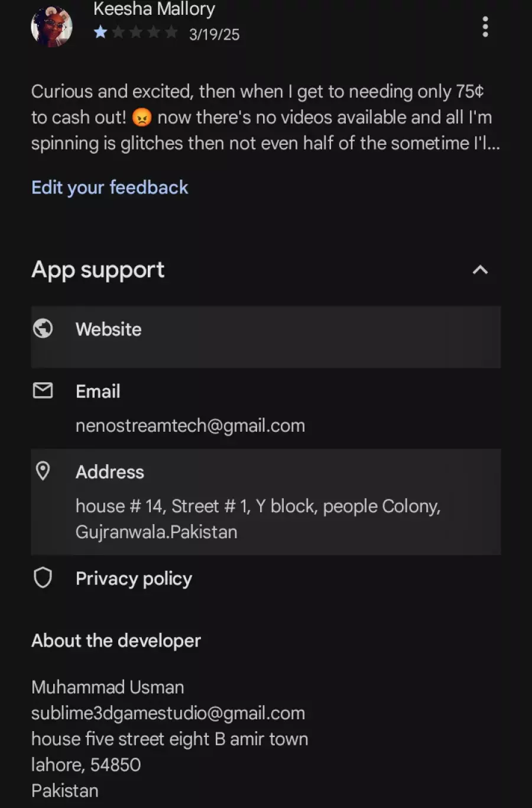Tap the sublime3dgamestudio@gmail.com developer email

[x=168, y=713]
